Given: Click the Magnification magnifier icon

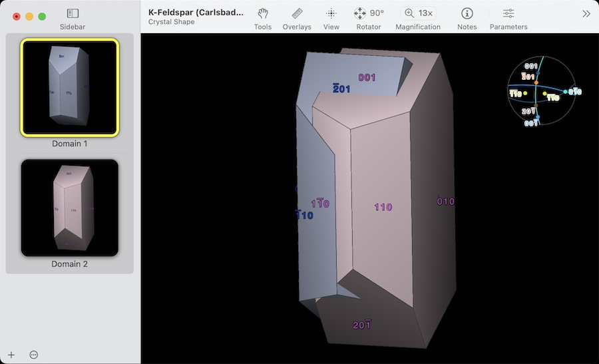Looking at the screenshot, I should [409, 13].
